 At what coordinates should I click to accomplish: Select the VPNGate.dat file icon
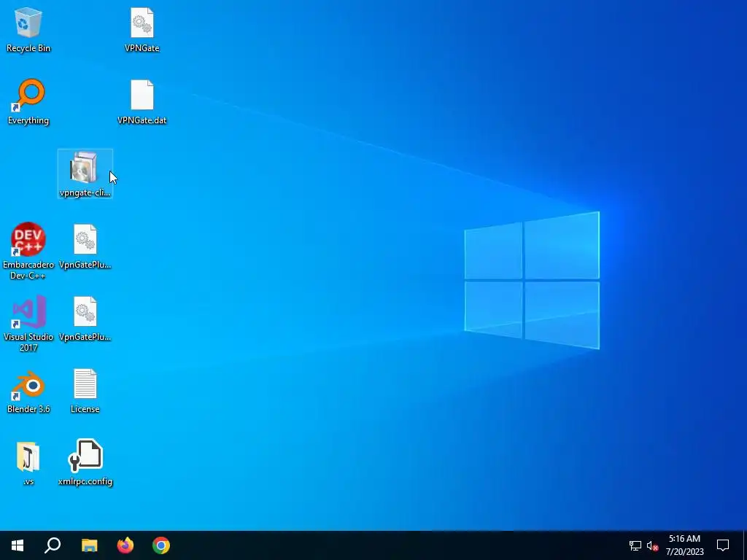coord(142,102)
